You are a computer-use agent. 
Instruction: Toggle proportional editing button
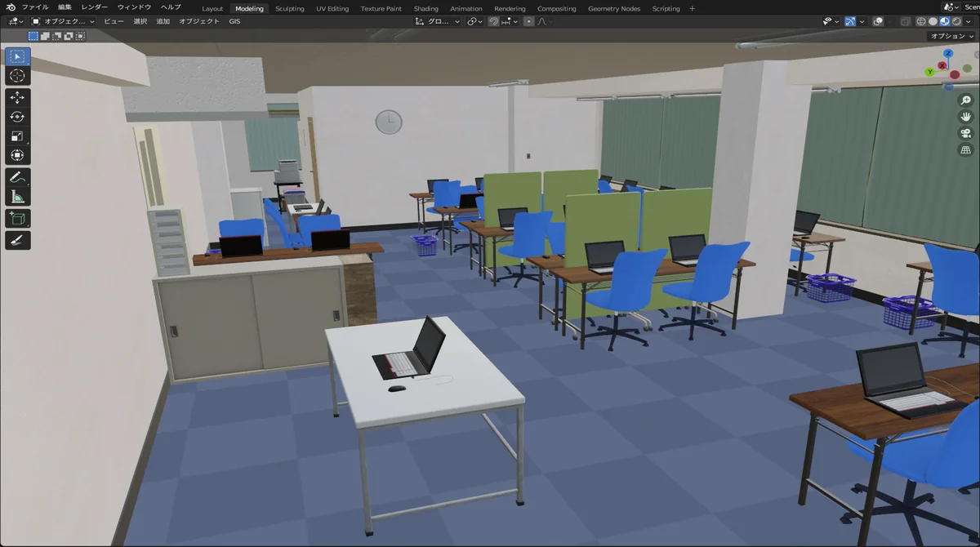tap(529, 21)
